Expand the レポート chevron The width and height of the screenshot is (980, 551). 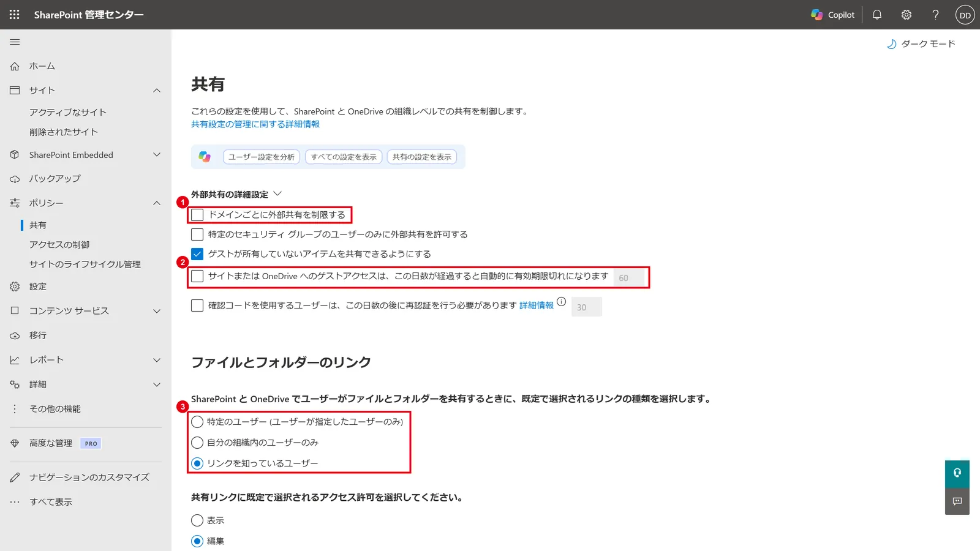click(157, 360)
